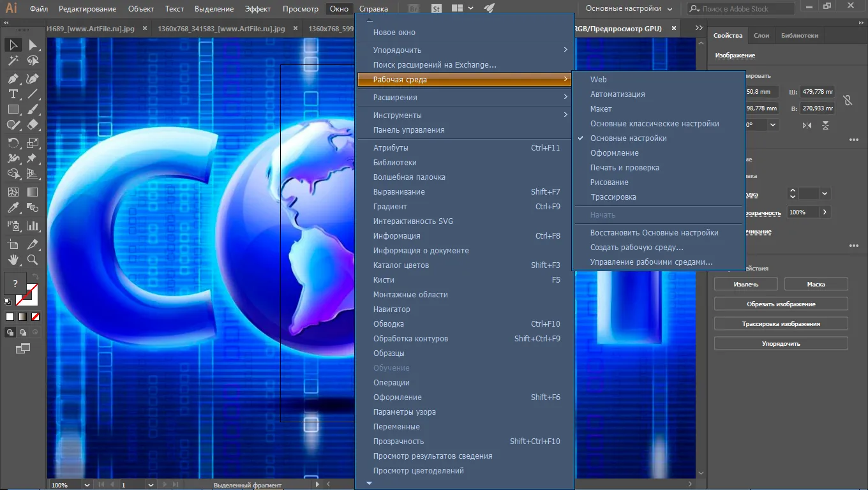Viewport: 868px width, 490px height.
Task: Select the Magic Wand tool
Action: [13, 61]
